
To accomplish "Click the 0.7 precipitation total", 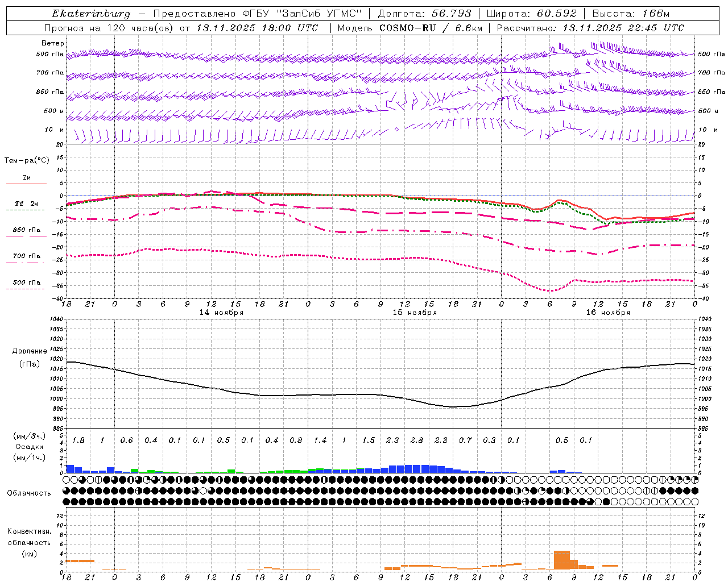I will [x=465, y=440].
